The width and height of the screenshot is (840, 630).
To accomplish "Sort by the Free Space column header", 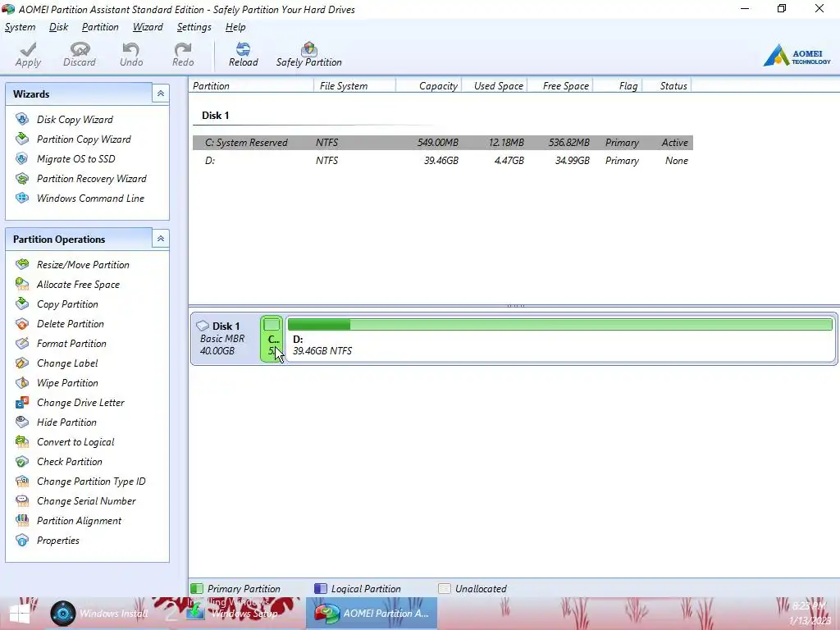I will click(x=560, y=85).
